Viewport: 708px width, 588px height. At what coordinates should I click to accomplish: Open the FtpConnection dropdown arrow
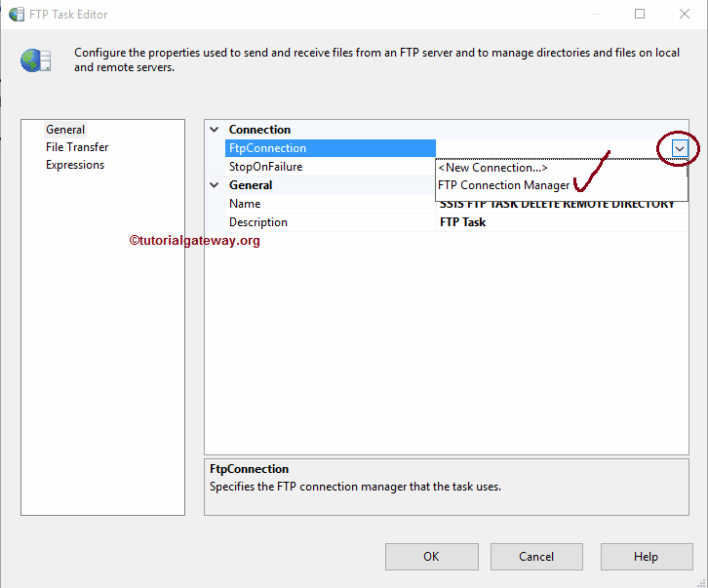(680, 148)
